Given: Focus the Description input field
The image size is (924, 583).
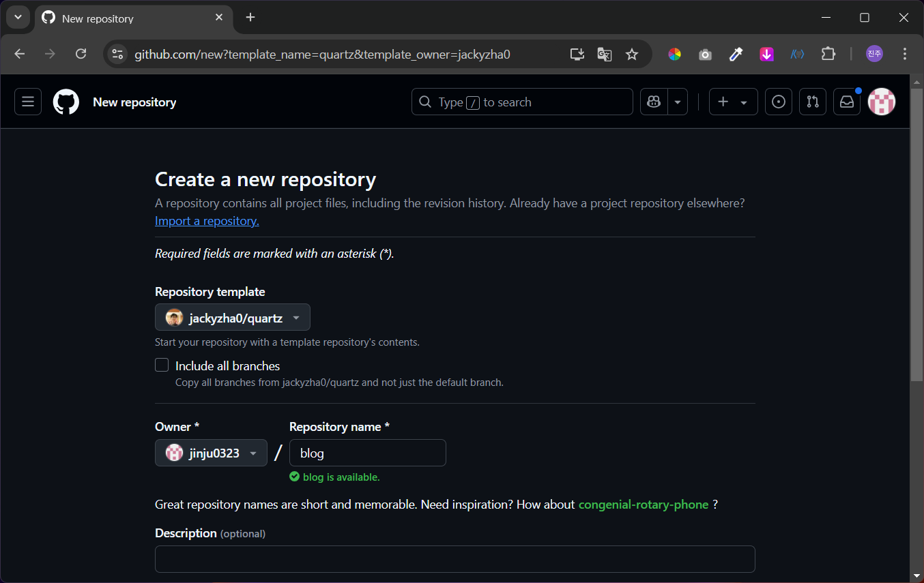Looking at the screenshot, I should tap(454, 558).
